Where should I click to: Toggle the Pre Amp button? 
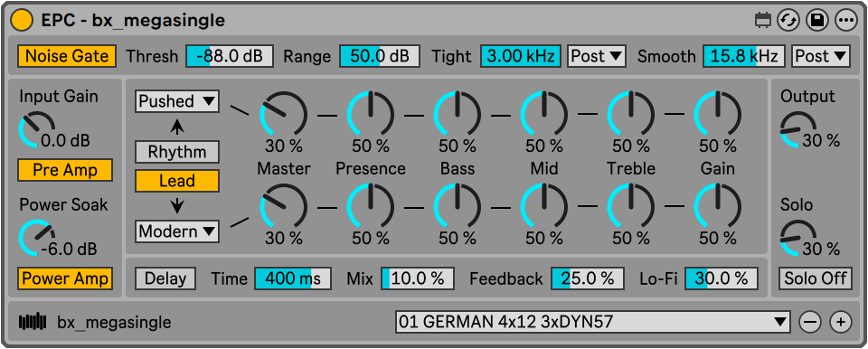pyautogui.click(x=65, y=170)
